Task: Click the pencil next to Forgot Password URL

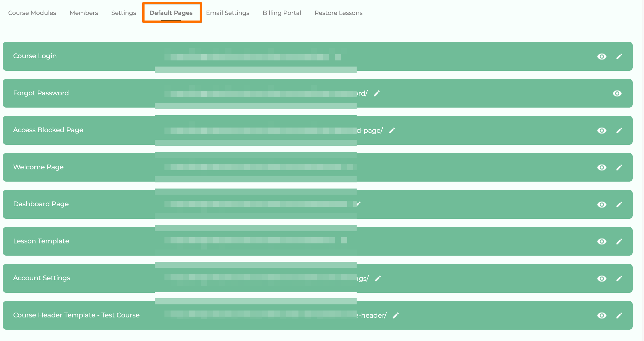Action: click(x=377, y=94)
